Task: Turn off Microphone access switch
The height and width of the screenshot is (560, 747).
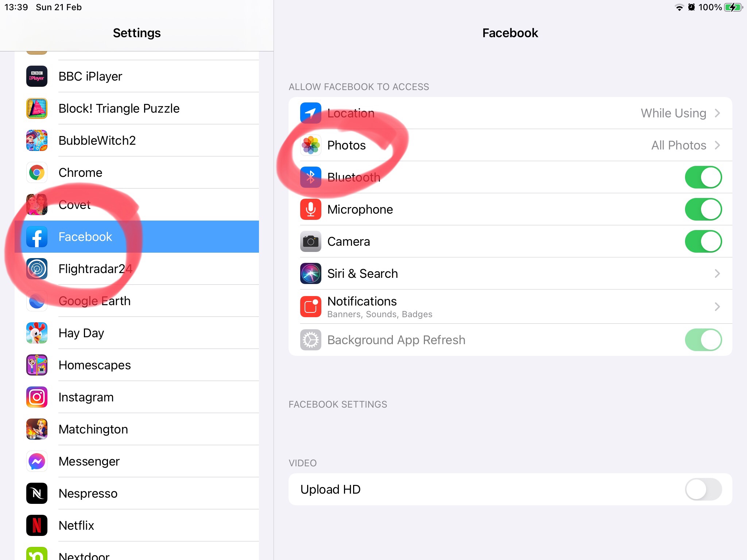Action: 703,209
